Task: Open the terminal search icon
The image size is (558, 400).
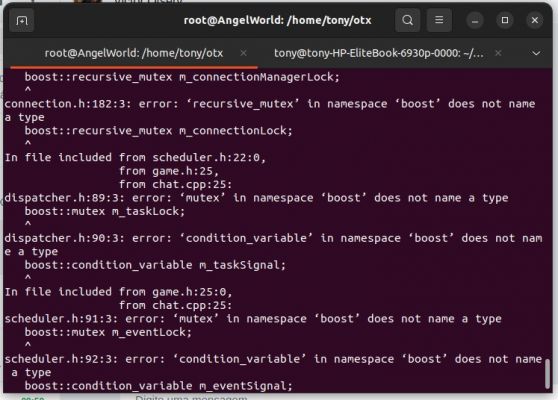Action: pos(407,20)
